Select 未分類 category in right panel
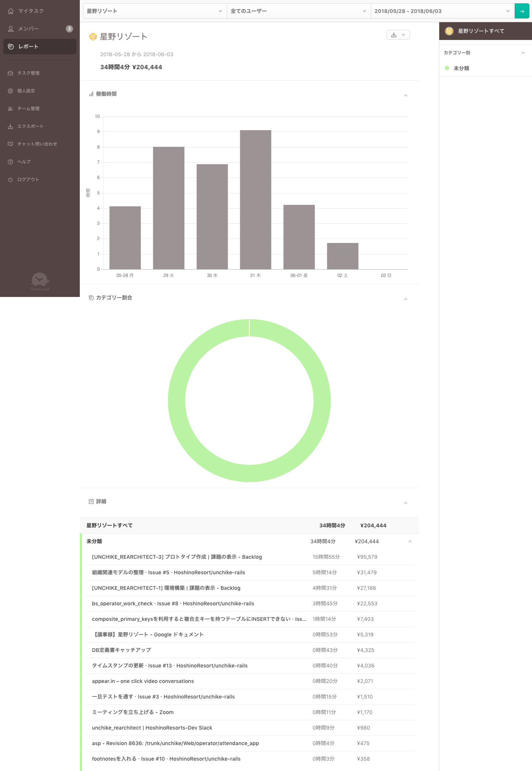 click(485, 68)
